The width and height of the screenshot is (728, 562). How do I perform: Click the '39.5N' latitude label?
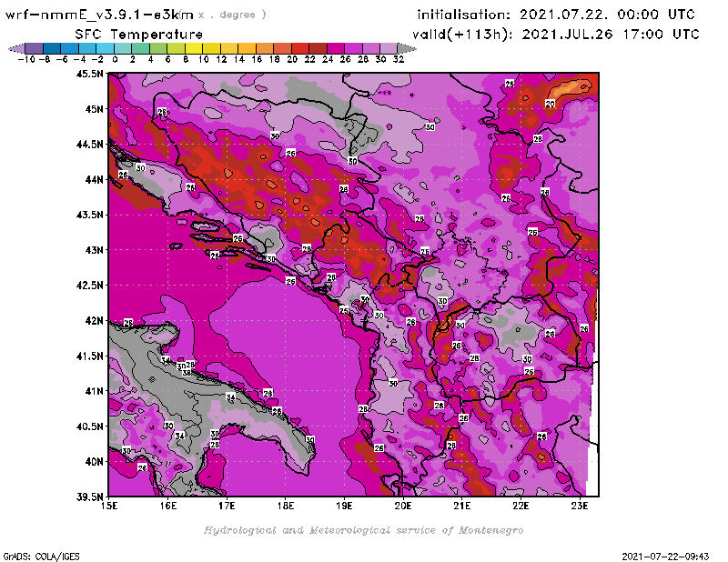click(x=89, y=497)
